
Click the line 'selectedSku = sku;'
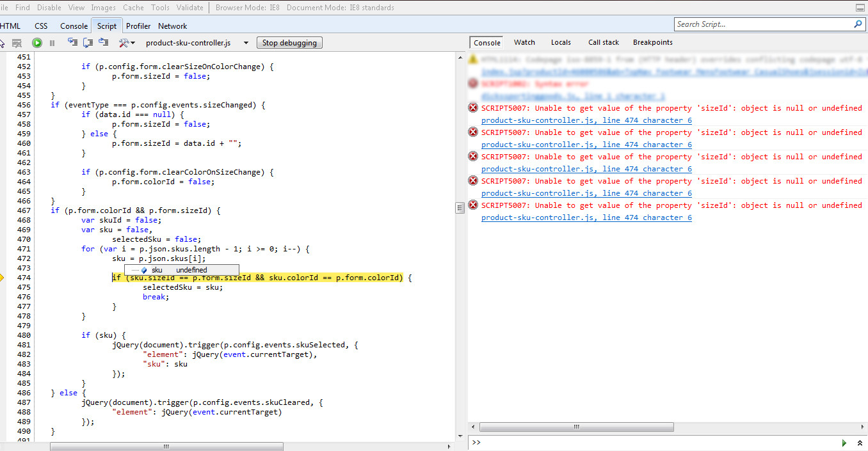click(182, 287)
